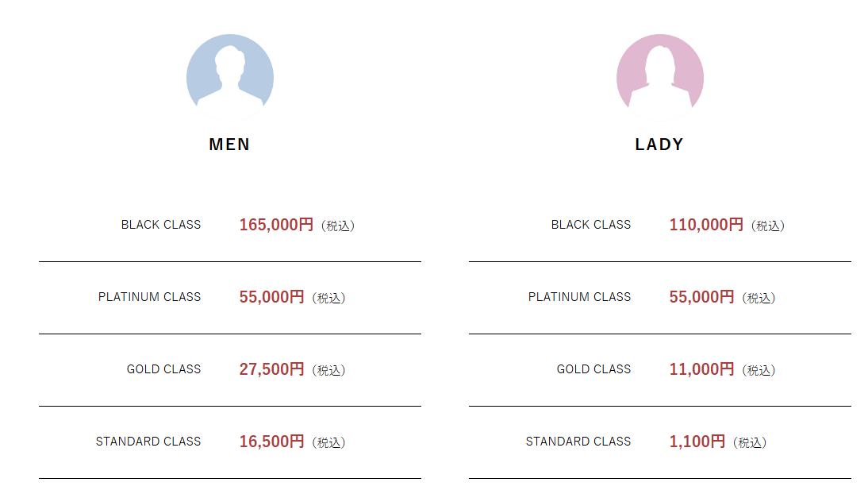This screenshot has height=490, width=868.
Task: Click the 110,000円 price
Action: (x=706, y=225)
